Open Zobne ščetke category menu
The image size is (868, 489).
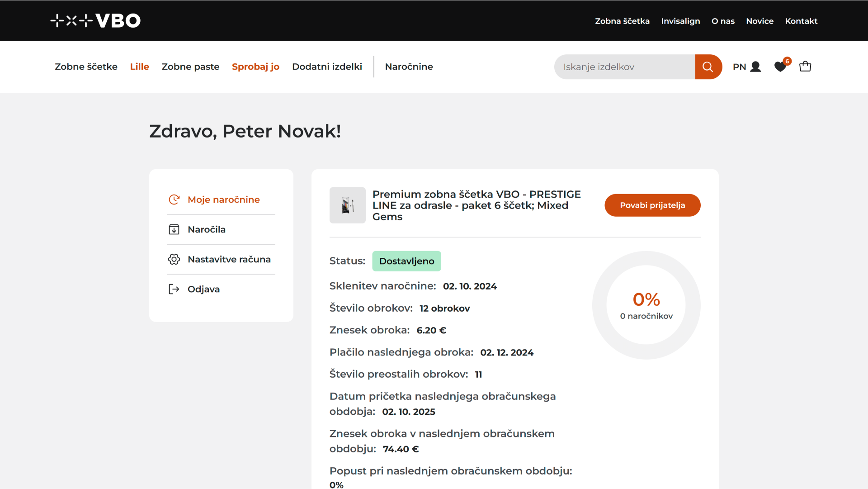86,67
